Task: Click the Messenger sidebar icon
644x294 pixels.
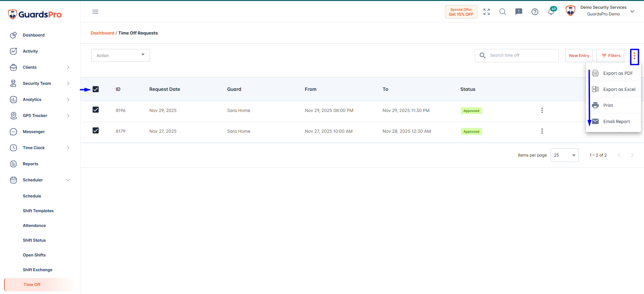Action: 13,132
